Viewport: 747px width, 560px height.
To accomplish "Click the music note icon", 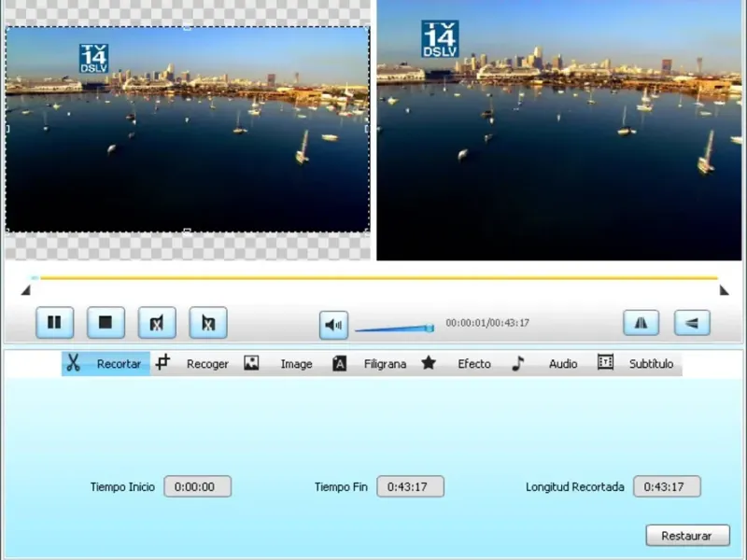I will coord(518,363).
